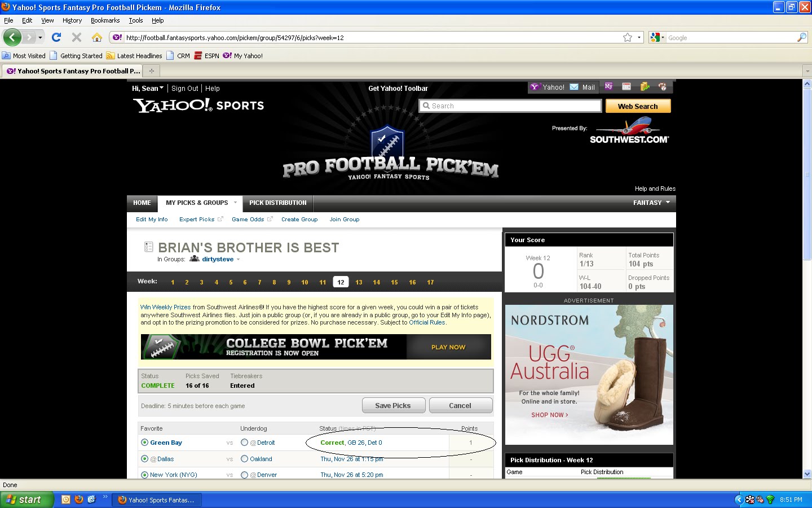Click the browser Forward arrow button
This screenshot has height=508, width=812.
coord(29,37)
